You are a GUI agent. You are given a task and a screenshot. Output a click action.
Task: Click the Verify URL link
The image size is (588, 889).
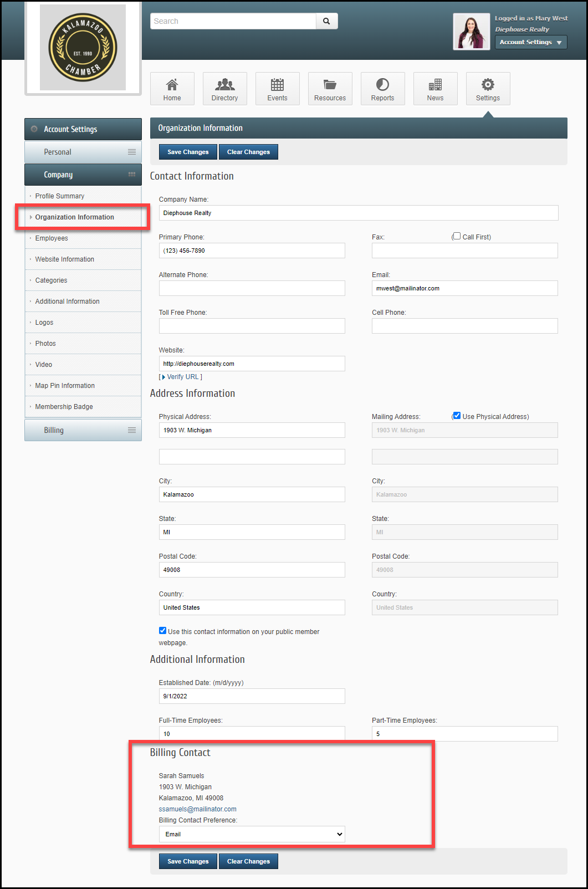pos(181,377)
